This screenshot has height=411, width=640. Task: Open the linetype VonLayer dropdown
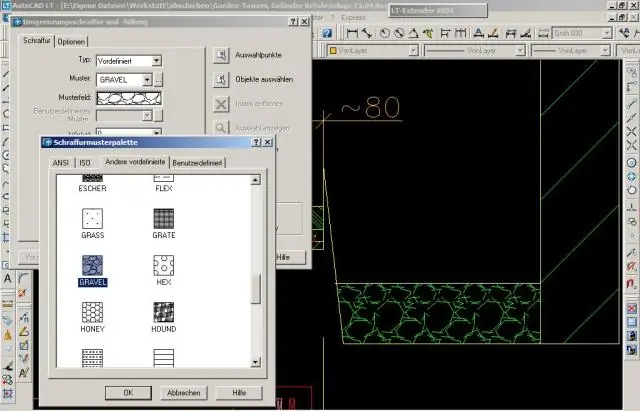click(520, 51)
